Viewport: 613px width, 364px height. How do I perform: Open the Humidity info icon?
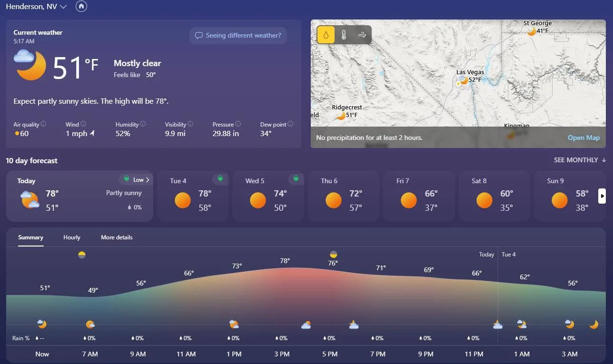coord(143,124)
